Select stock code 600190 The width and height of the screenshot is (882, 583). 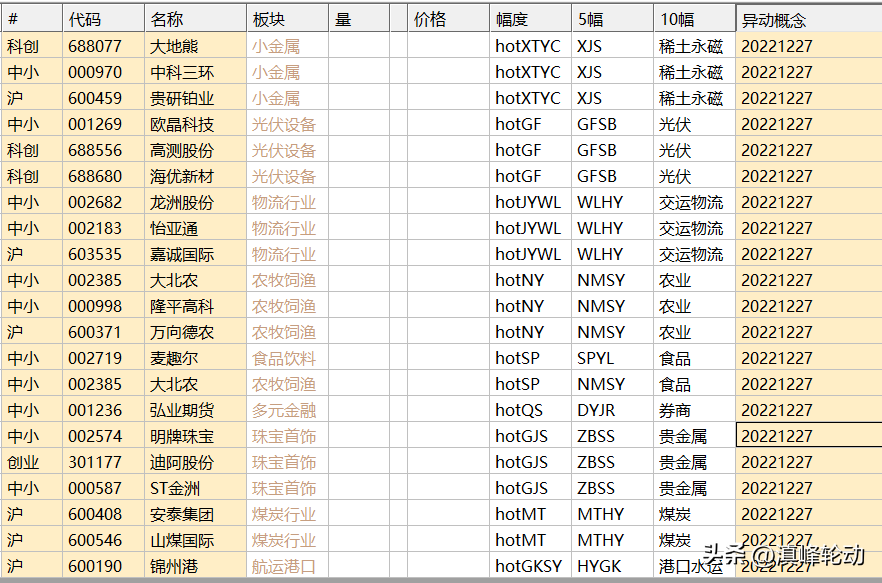(x=104, y=566)
